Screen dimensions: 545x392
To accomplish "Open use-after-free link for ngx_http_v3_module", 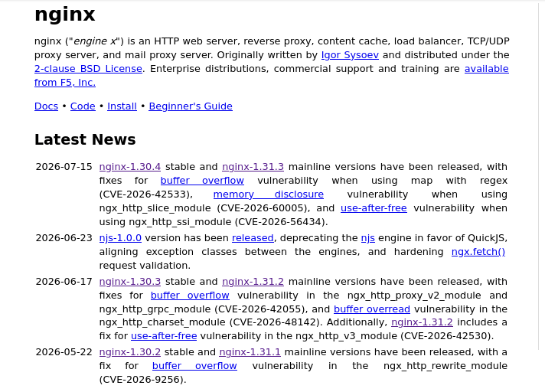I will (x=164, y=336).
